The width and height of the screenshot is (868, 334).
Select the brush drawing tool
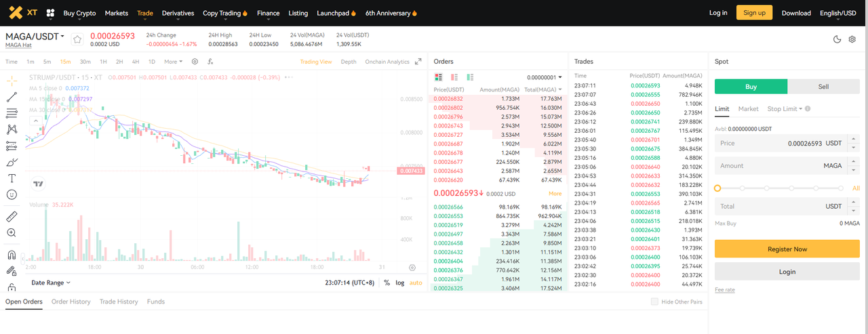[12, 163]
